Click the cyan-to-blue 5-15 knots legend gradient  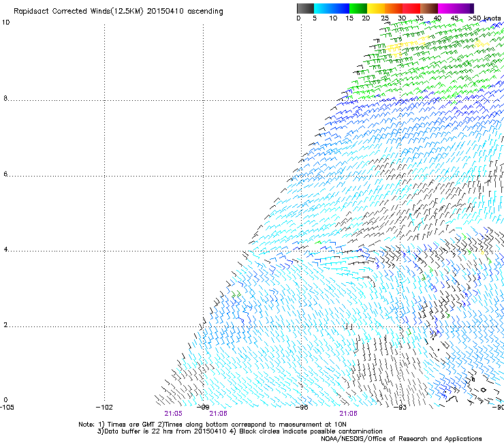(332, 8)
